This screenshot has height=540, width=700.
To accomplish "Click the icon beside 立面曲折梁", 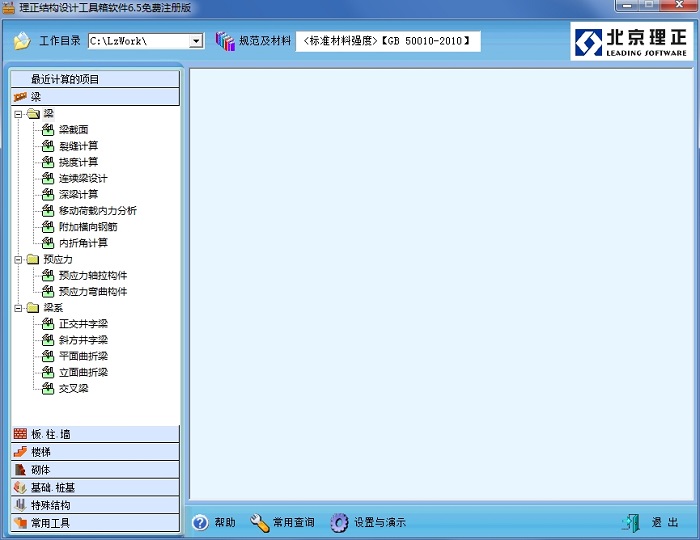I will 48,372.
